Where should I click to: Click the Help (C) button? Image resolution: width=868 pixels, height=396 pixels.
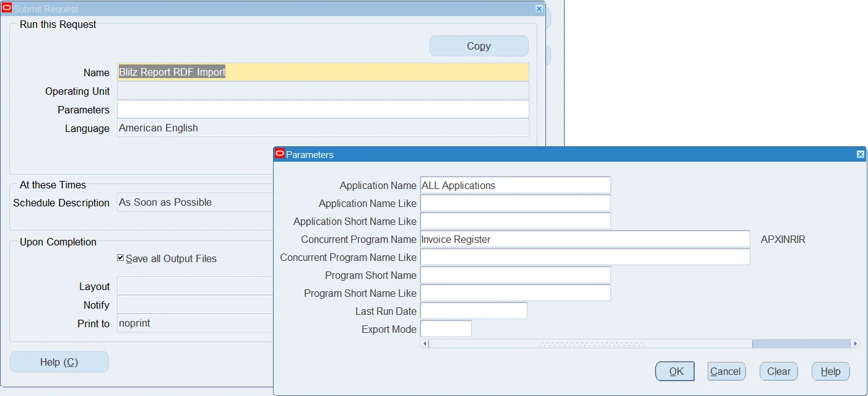coord(59,362)
